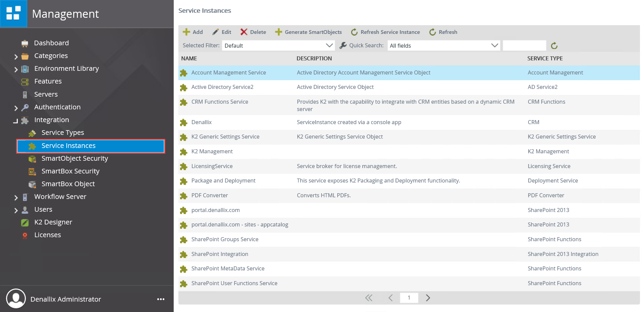The image size is (644, 312).
Task: Click Generate SmartObjects
Action: (x=308, y=32)
